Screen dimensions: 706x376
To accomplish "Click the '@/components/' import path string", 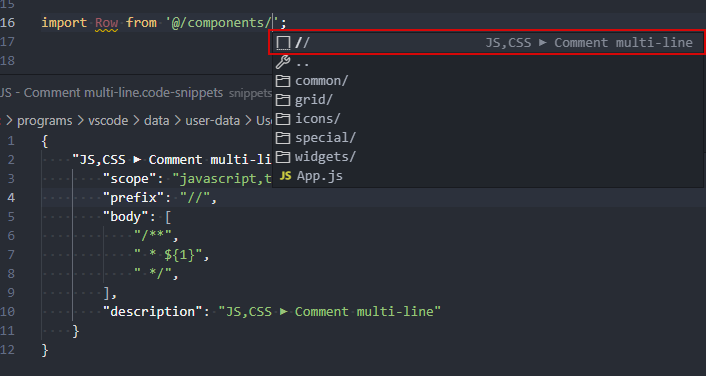I will pos(222,23).
